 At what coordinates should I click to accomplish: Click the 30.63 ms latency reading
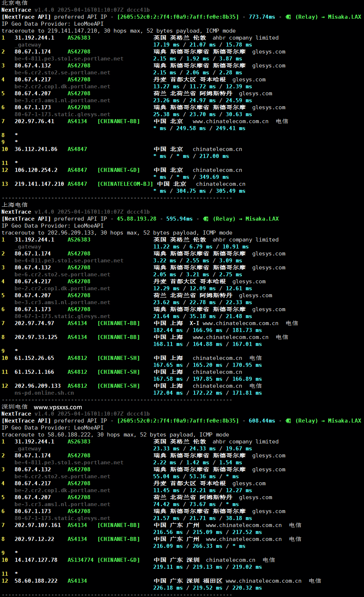[239, 114]
